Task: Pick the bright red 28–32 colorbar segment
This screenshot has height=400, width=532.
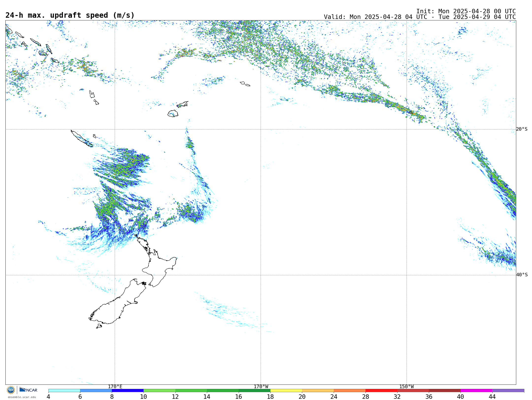Action: click(381, 390)
